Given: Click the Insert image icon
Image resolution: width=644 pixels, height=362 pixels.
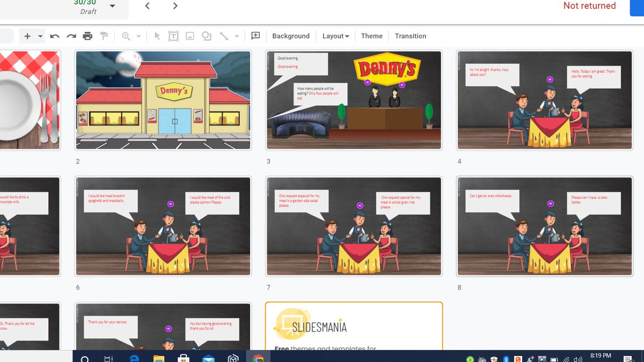Looking at the screenshot, I should coord(189,36).
